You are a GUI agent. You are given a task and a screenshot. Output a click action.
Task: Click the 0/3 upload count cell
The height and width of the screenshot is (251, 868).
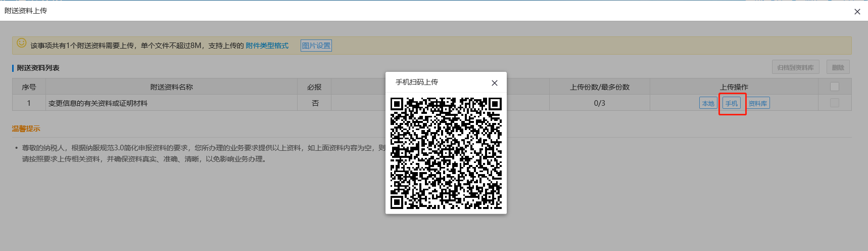600,103
